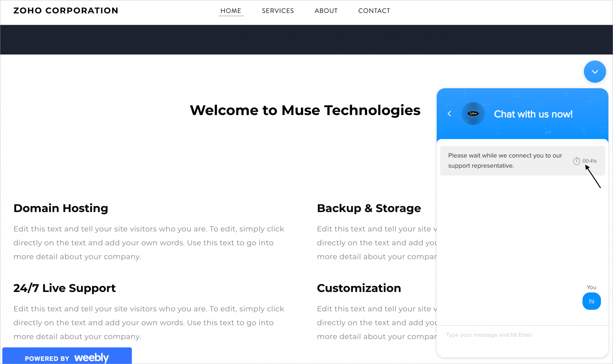Open the HOME navigation tab
613x364 pixels.
(x=231, y=11)
